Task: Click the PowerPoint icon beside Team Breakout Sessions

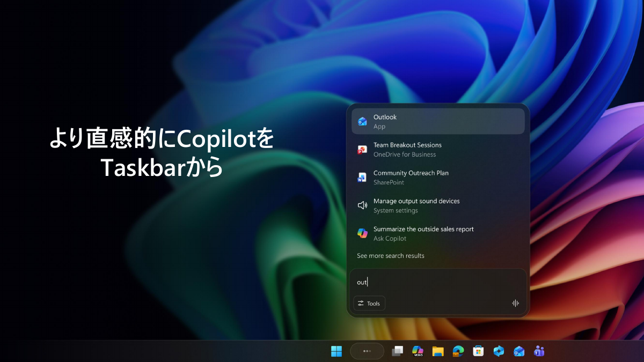Action: [363, 149]
